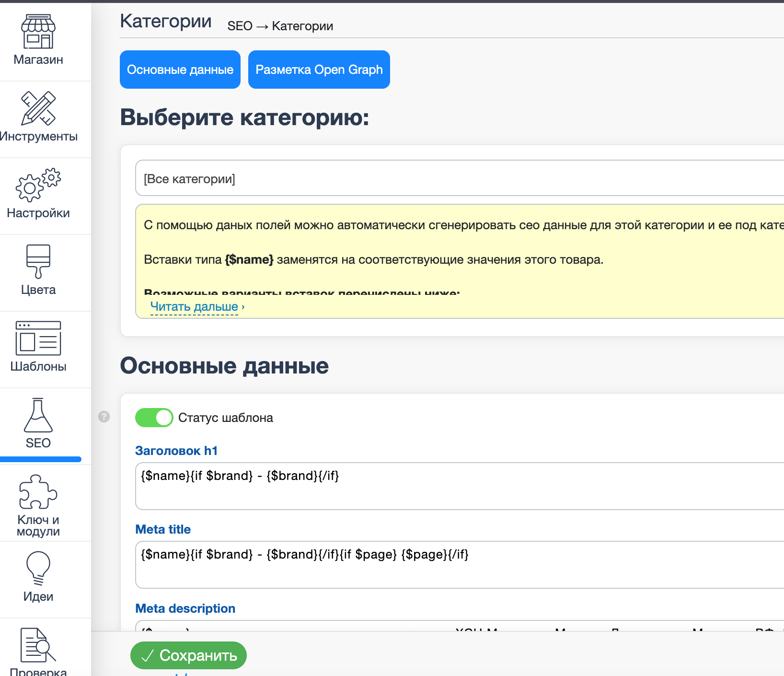Focus the Заголовок h1 template field
The width and height of the screenshot is (784, 676).
(x=460, y=486)
